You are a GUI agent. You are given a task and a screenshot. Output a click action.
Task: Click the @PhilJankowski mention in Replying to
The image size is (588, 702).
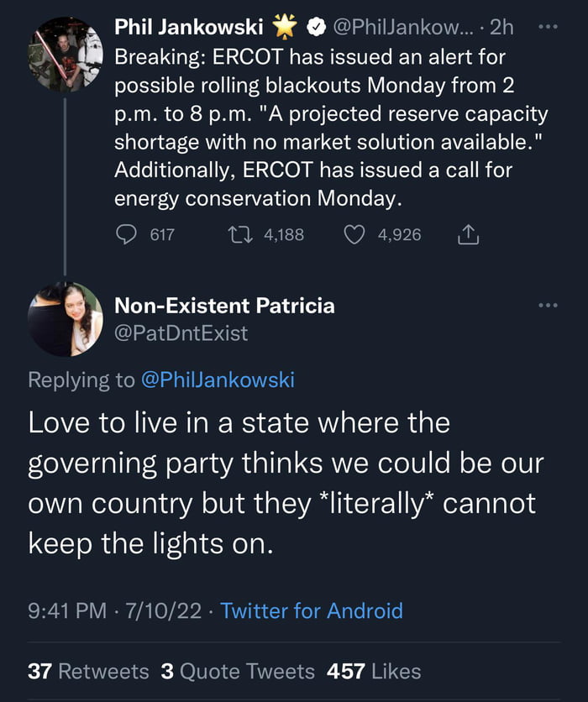click(x=217, y=380)
